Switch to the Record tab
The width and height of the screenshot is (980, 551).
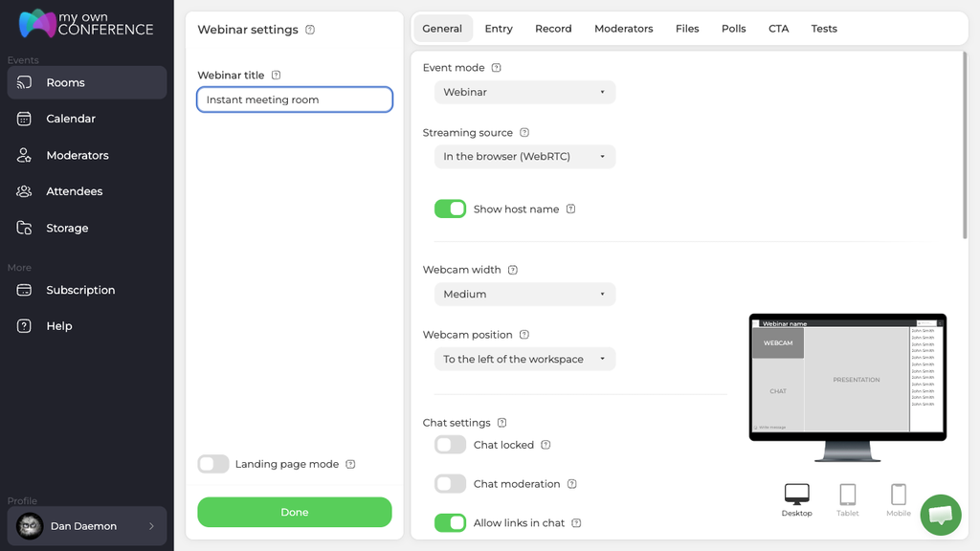[553, 29]
